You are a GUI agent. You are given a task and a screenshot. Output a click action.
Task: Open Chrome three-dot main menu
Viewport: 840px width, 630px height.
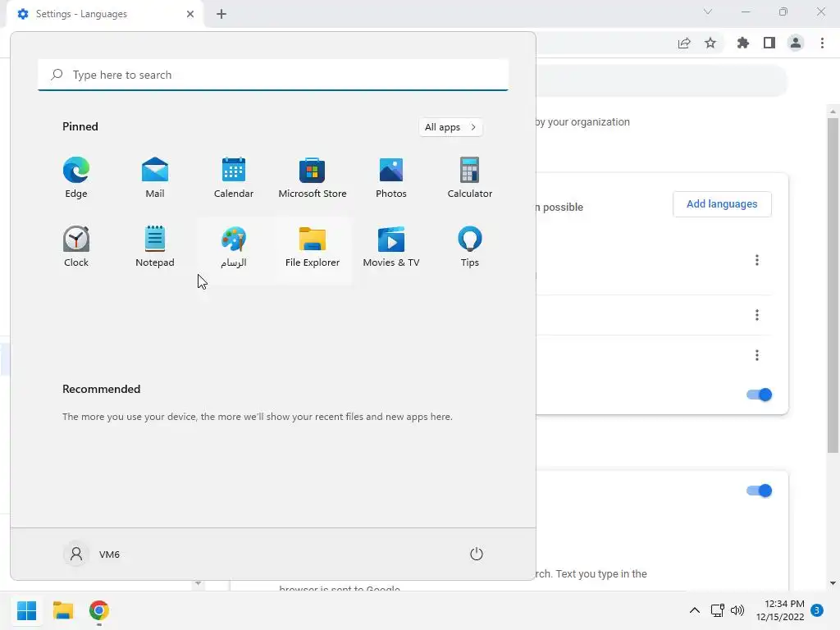tap(822, 43)
